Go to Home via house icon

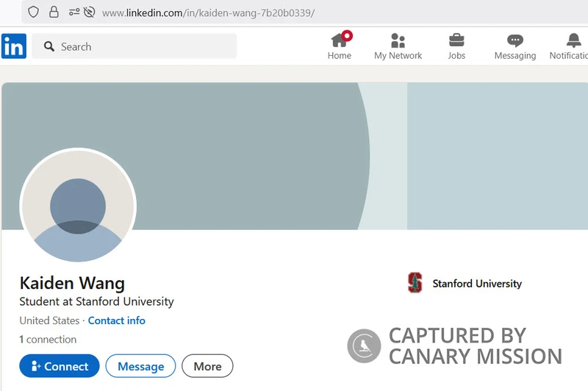(x=340, y=46)
